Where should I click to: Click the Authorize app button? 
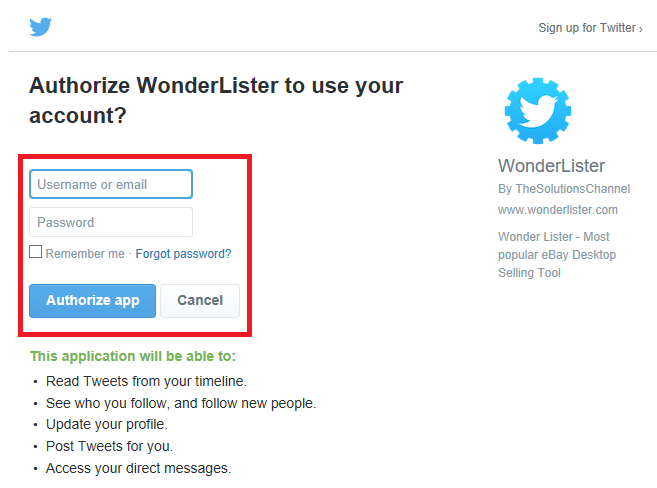(93, 301)
